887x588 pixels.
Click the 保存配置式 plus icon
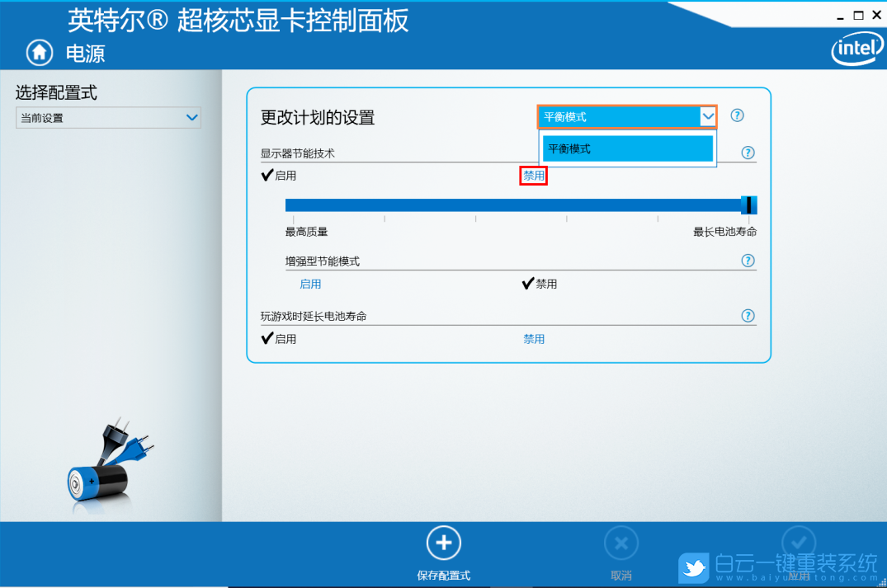coord(443,542)
